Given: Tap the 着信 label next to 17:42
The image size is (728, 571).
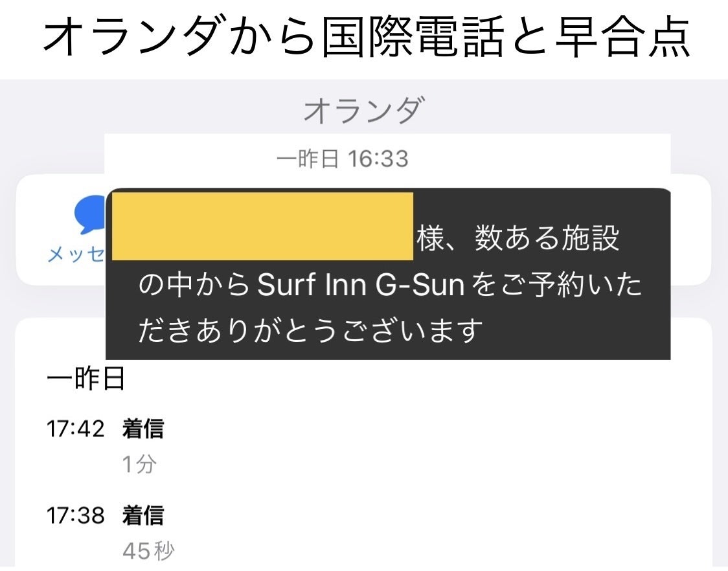Looking at the screenshot, I should (x=143, y=429).
